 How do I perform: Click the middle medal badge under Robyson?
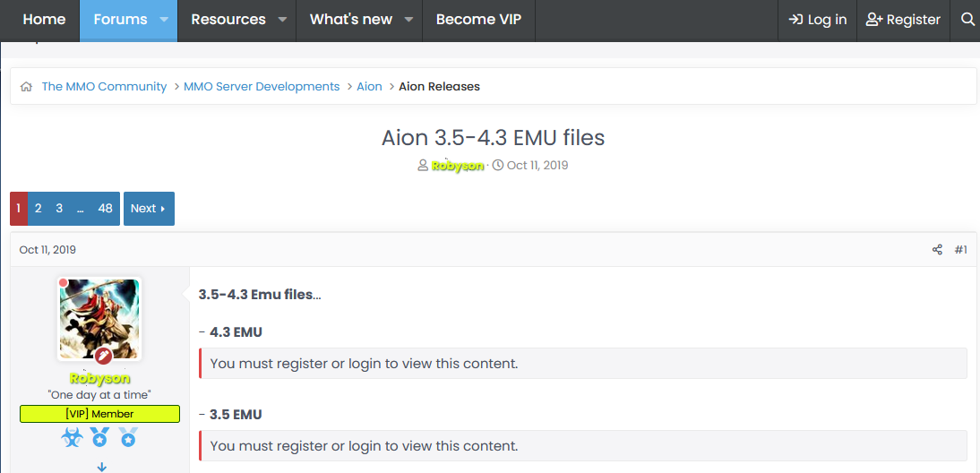(x=100, y=437)
